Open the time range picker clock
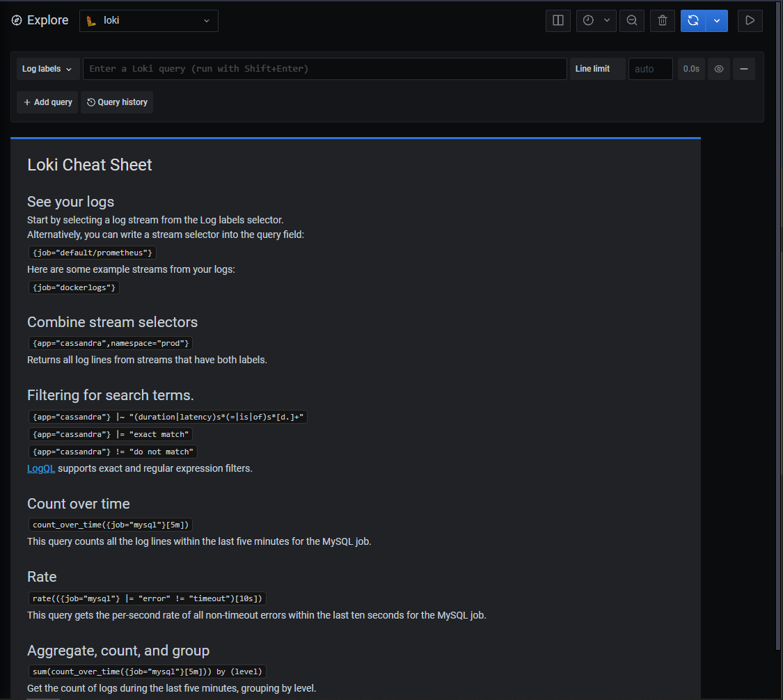783x700 pixels. click(588, 20)
